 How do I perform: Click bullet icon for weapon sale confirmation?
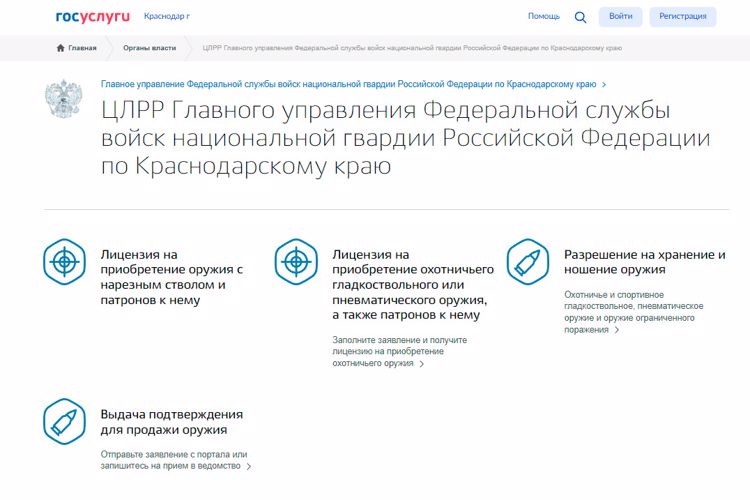(64, 422)
